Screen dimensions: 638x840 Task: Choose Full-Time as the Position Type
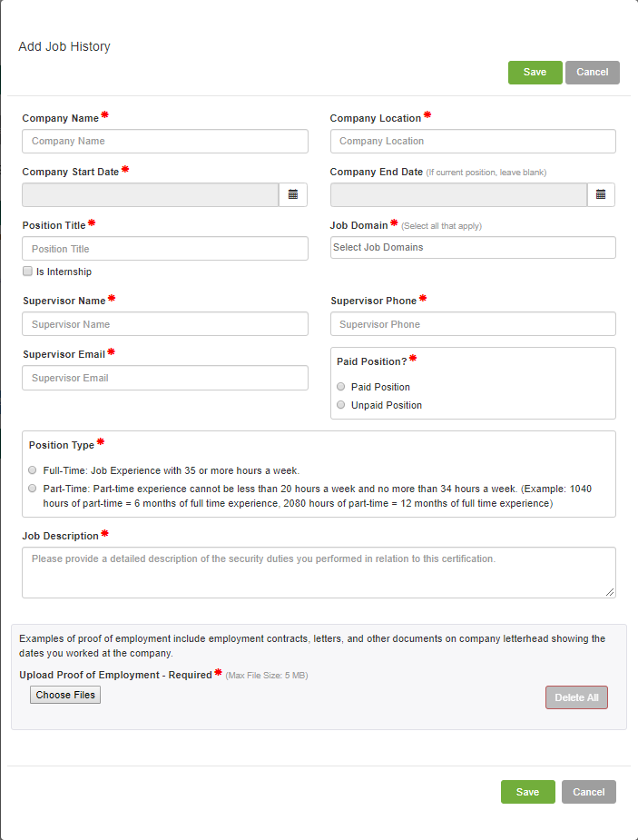click(32, 469)
